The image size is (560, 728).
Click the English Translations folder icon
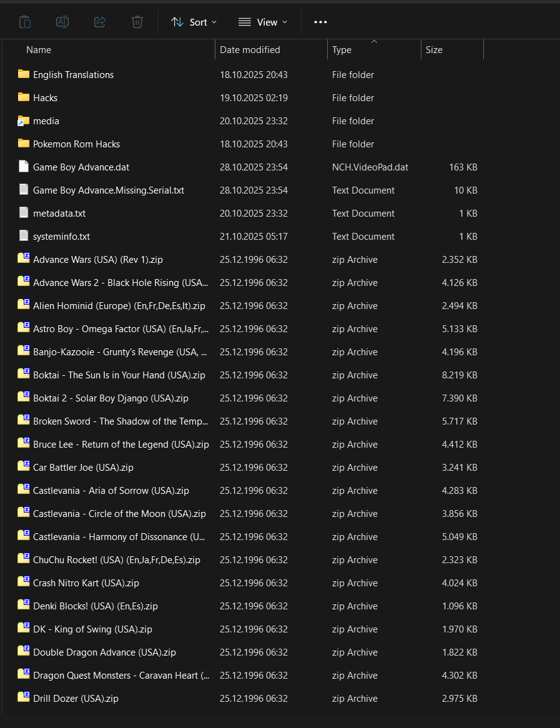(x=24, y=74)
